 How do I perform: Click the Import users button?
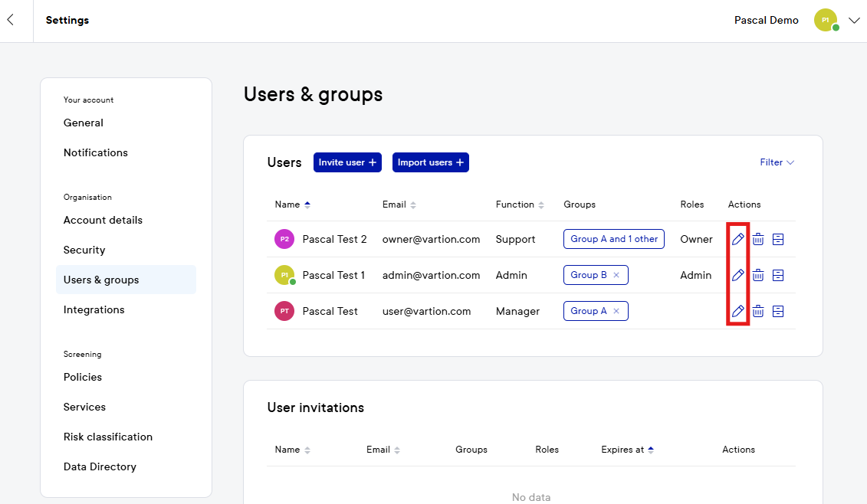[x=431, y=162]
